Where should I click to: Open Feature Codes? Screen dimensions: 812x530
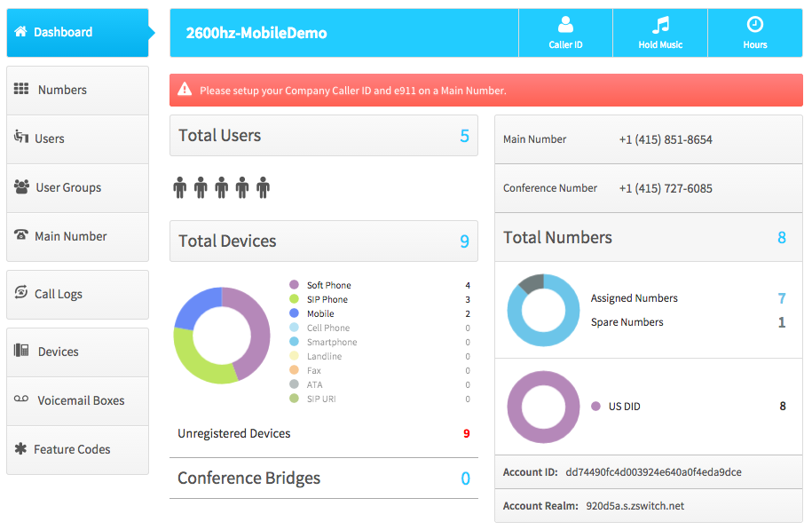click(x=78, y=450)
